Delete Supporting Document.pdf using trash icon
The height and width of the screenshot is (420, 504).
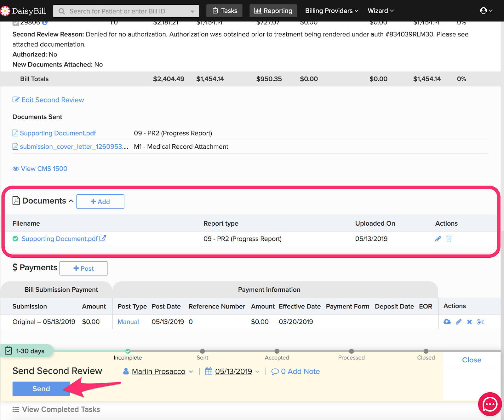point(449,239)
